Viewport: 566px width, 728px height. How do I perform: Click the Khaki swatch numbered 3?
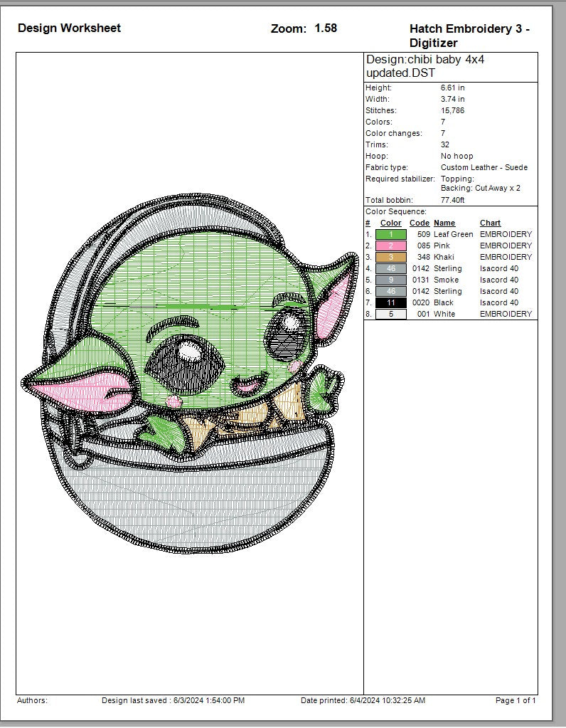390,257
